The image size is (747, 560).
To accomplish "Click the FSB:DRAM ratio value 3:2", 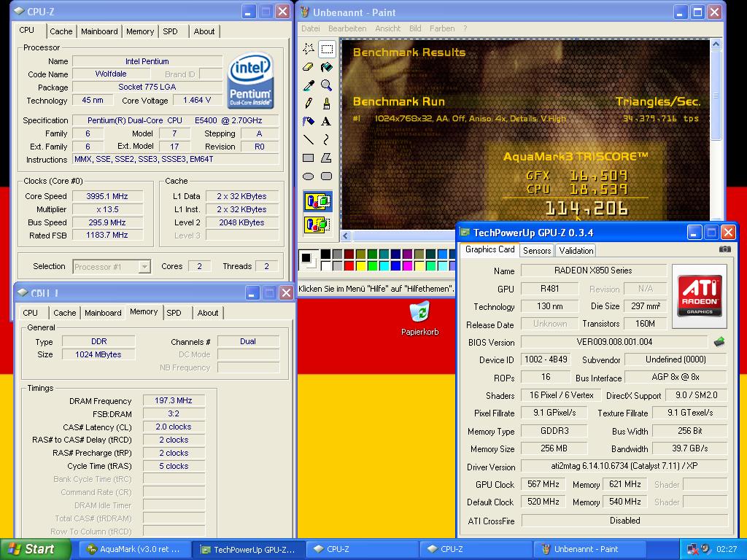I will pyautogui.click(x=174, y=414).
